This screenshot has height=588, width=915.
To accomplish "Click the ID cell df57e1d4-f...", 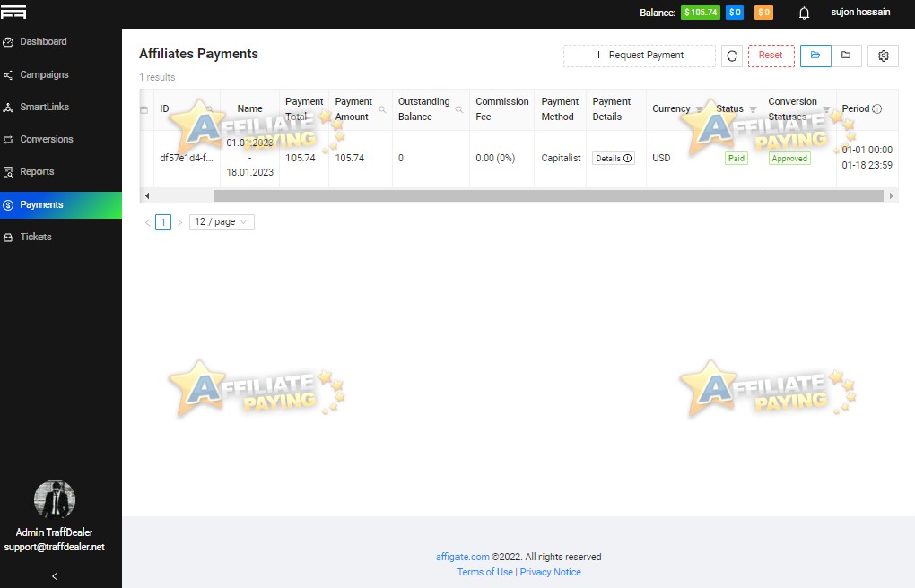I will click(x=187, y=158).
